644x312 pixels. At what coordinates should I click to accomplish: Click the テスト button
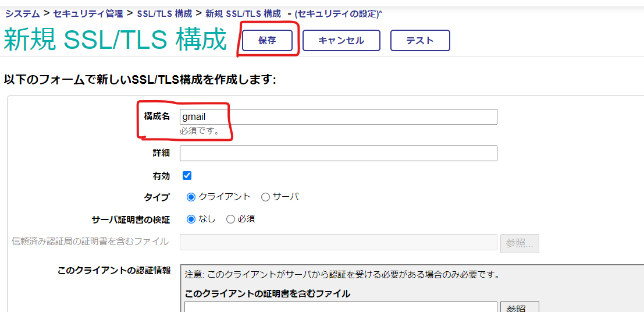[x=419, y=41]
